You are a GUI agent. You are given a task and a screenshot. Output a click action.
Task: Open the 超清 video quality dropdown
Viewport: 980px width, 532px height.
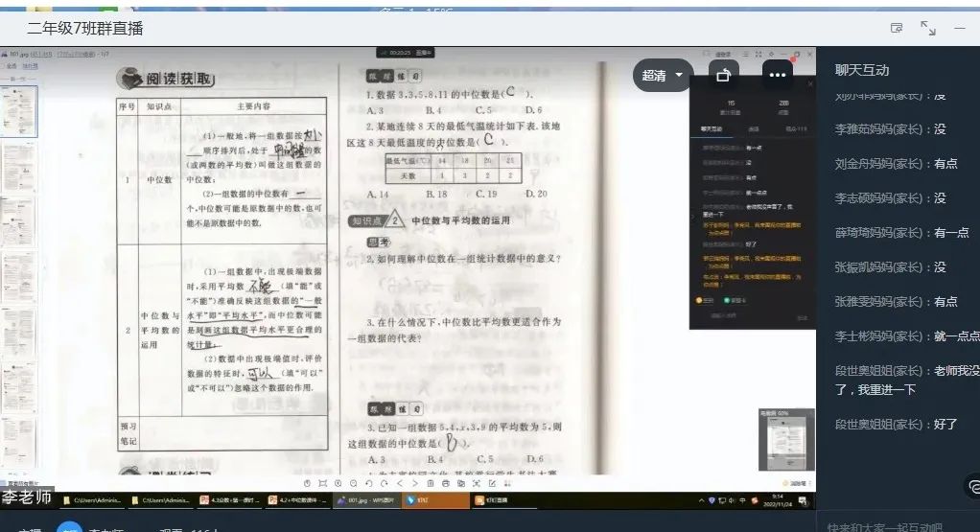[663, 75]
